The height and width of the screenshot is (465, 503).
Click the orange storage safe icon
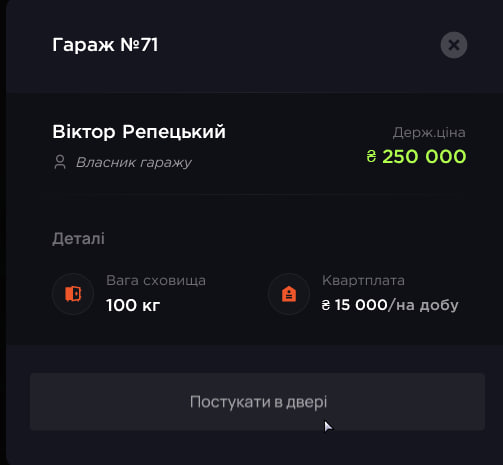click(73, 294)
